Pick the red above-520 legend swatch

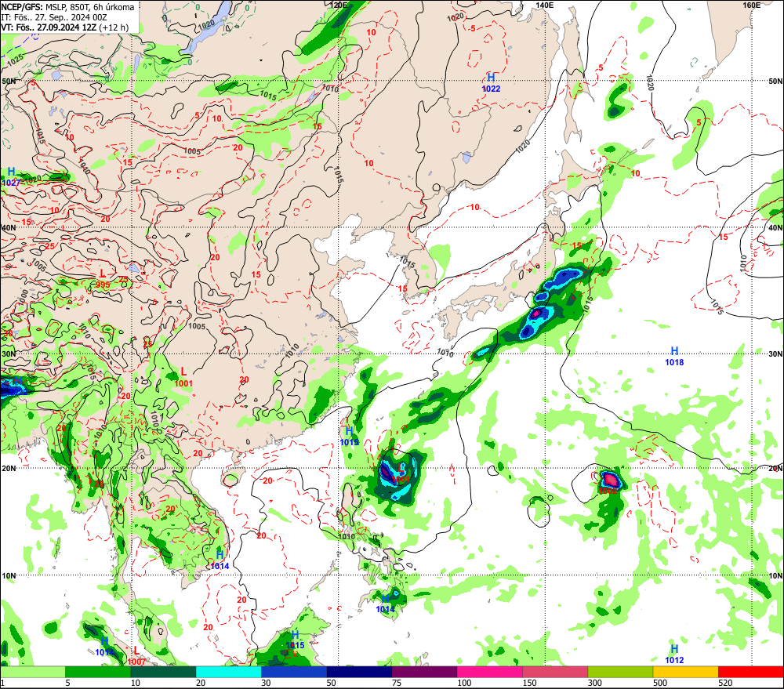(x=751, y=672)
